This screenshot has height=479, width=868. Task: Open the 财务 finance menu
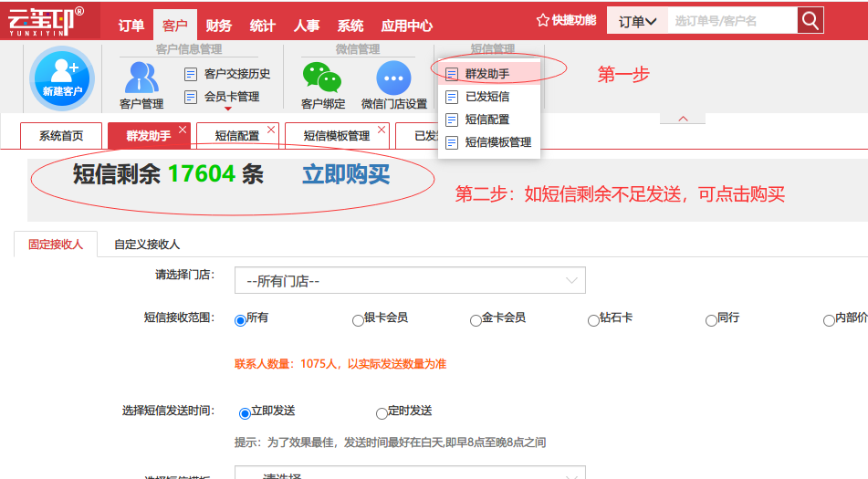pos(218,26)
